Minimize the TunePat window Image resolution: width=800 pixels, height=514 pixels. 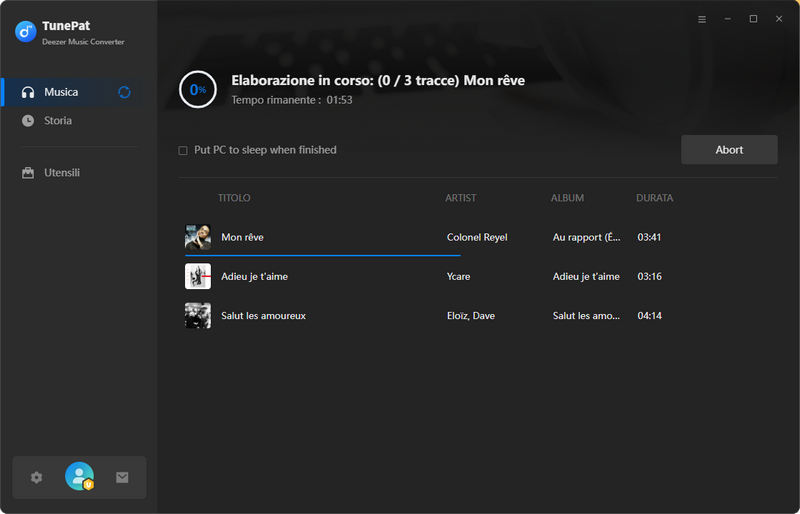728,19
